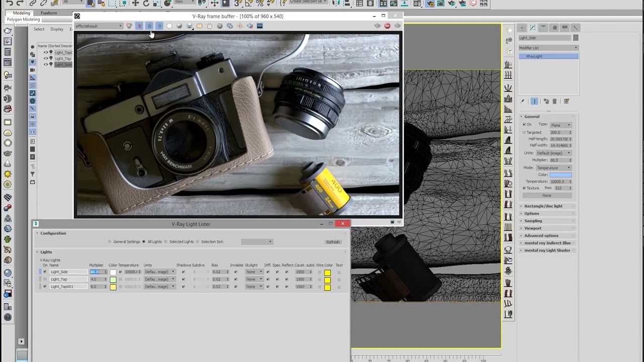
Task: Click the Pin Stack icon under modifier stack
Action: coord(522,101)
